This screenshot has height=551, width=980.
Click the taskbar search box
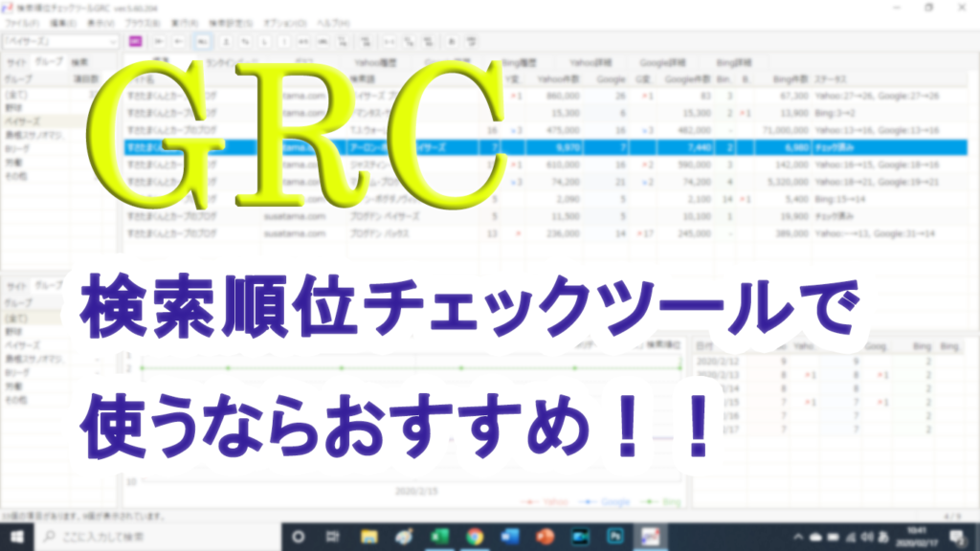[x=158, y=537]
